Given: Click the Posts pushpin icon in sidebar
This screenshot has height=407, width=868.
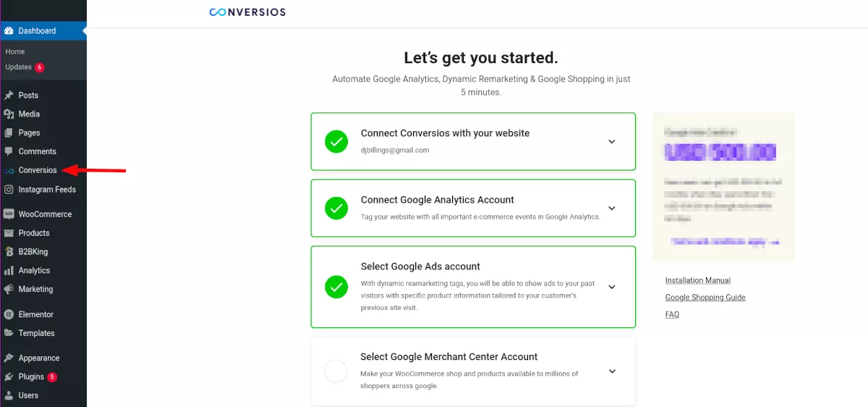Looking at the screenshot, I should [x=9, y=96].
